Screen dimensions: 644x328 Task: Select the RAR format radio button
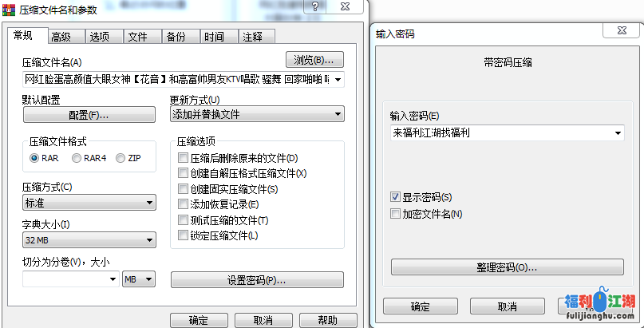tap(34, 158)
